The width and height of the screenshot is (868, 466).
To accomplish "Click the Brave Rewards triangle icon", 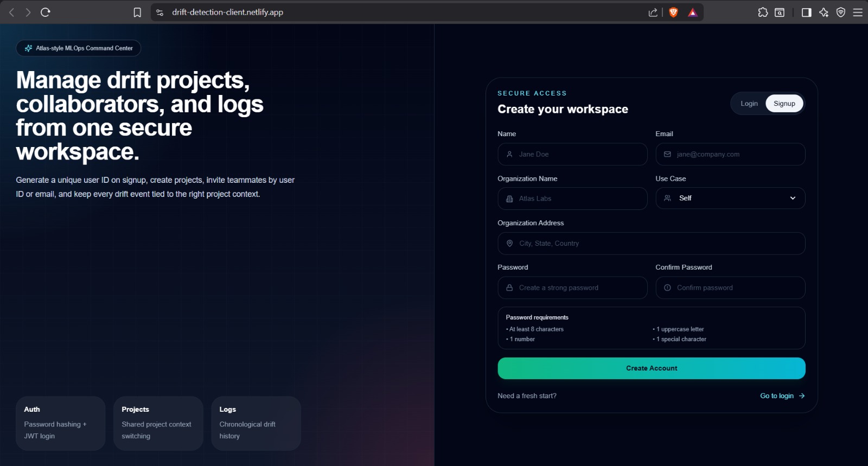I will coord(693,12).
